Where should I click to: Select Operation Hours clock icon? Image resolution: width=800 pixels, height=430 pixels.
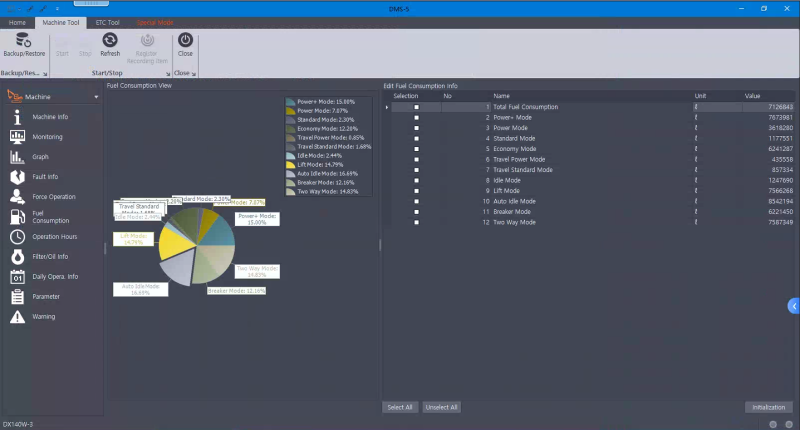pos(17,237)
